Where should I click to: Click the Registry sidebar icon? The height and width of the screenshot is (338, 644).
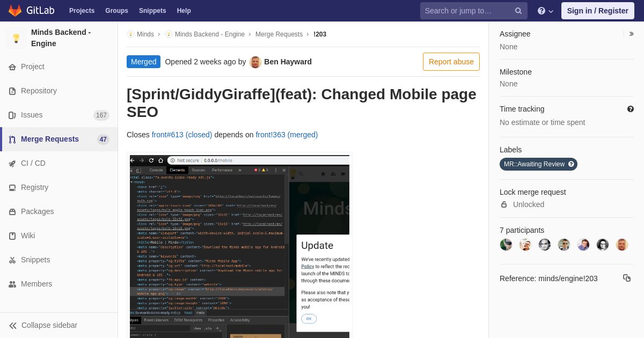[12, 188]
